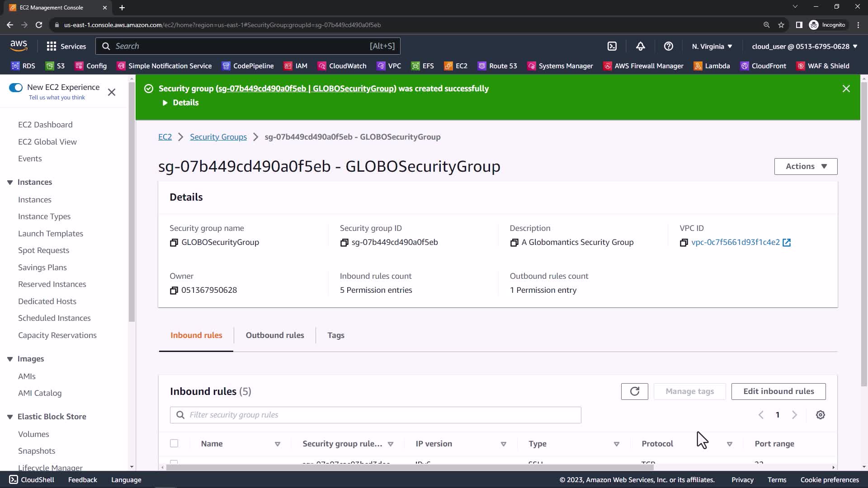Click the notifications bell icon
868x488 pixels.
[x=640, y=46]
